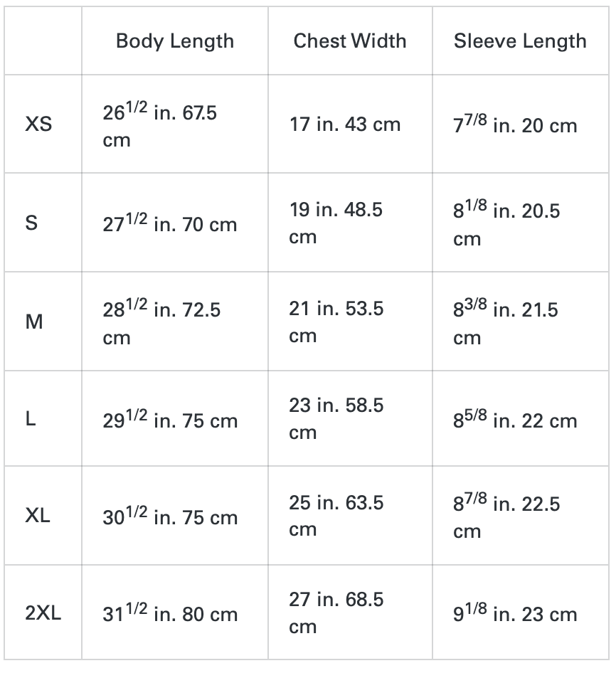Click the 9 1/8 in. 23 cm sleeve cell
The width and height of the screenshot is (616, 673).
pyautogui.click(x=515, y=614)
